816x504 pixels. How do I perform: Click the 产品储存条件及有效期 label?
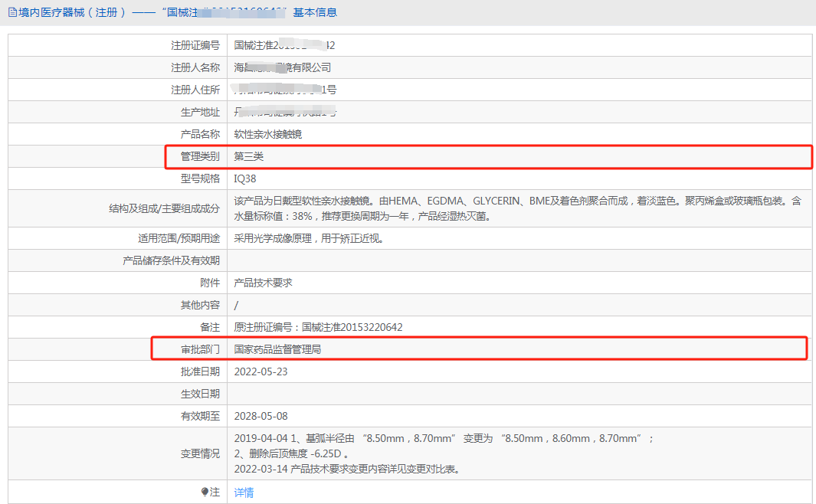[171, 260]
